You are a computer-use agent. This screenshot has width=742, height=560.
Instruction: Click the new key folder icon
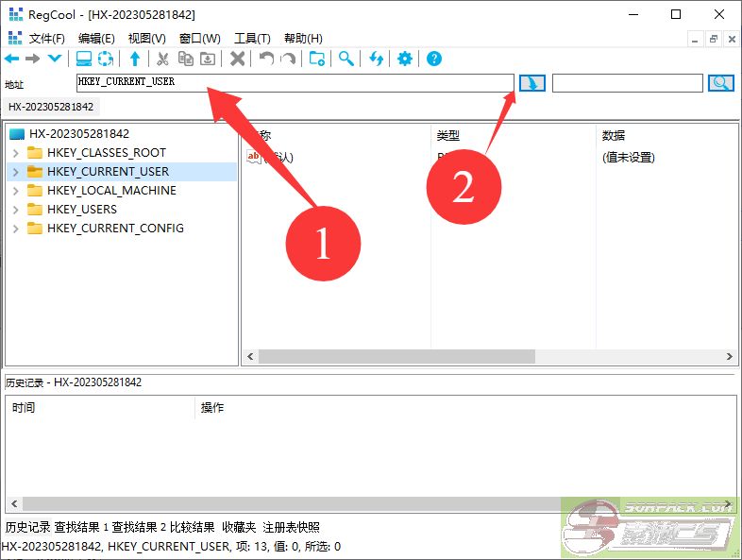tap(317, 59)
